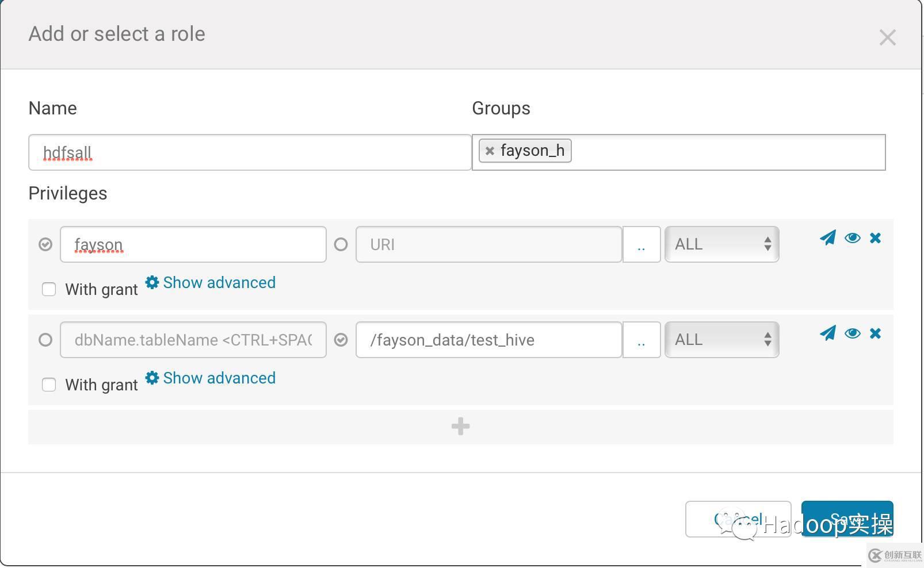Open ALL dropdown for test_hive URI privilege
924x568 pixels.
[721, 340]
